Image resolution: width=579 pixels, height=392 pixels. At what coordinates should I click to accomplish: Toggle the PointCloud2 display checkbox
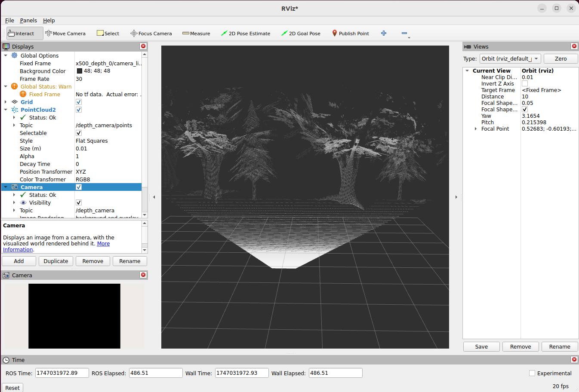[79, 110]
